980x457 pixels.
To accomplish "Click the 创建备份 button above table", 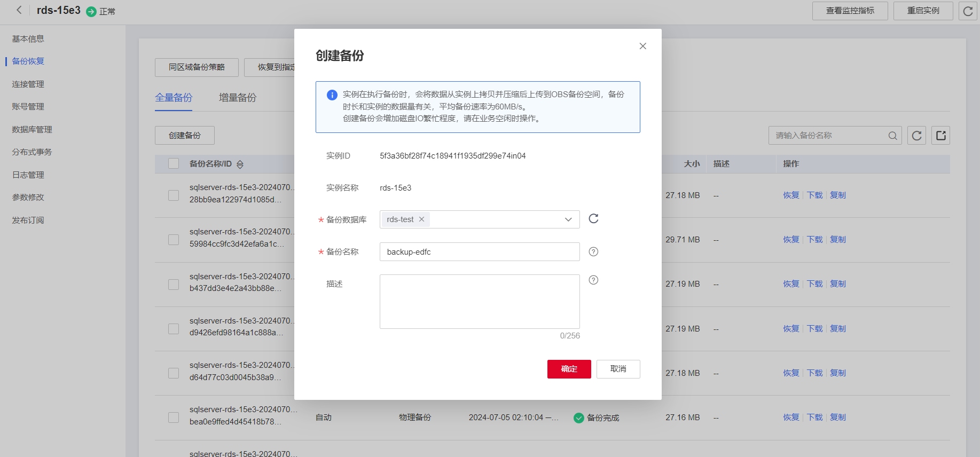I will pyautogui.click(x=185, y=136).
